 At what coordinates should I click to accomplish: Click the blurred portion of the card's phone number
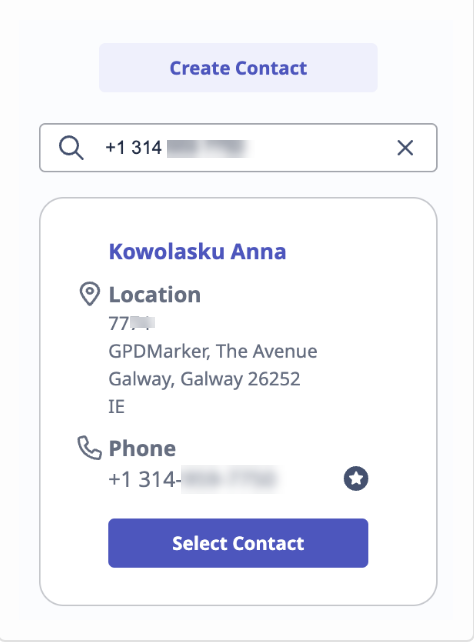click(x=231, y=479)
